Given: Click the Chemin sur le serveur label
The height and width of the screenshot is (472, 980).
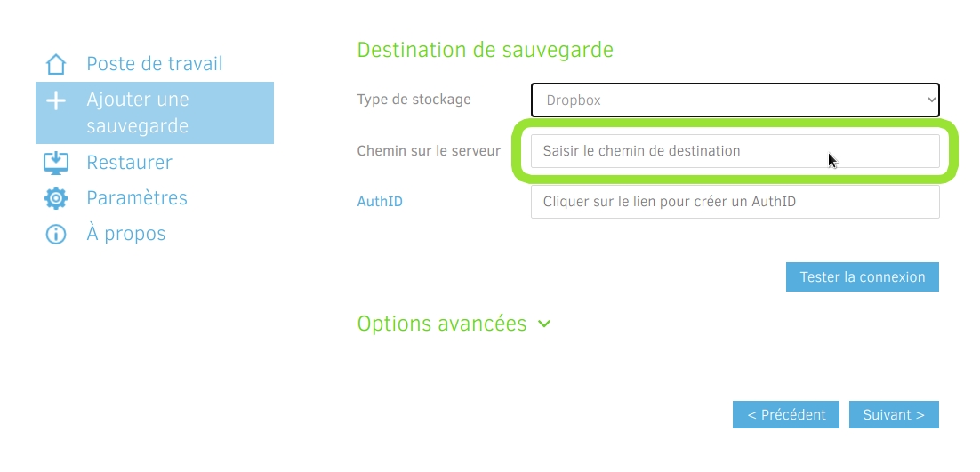Looking at the screenshot, I should (429, 151).
